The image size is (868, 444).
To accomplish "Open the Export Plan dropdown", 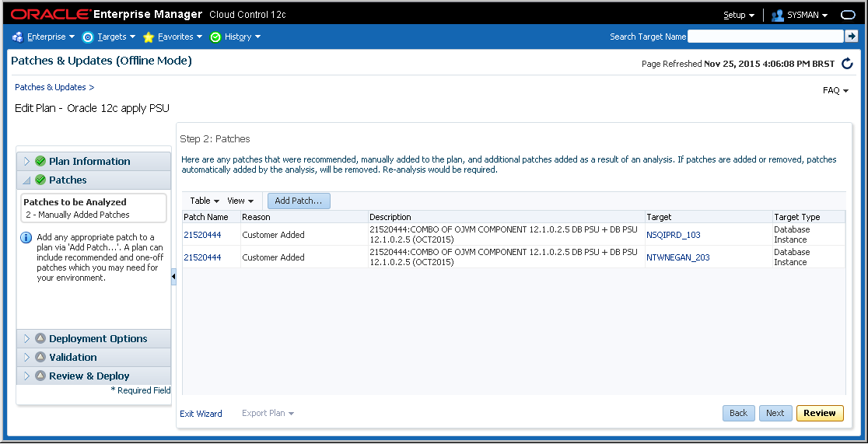I will click(x=268, y=414).
